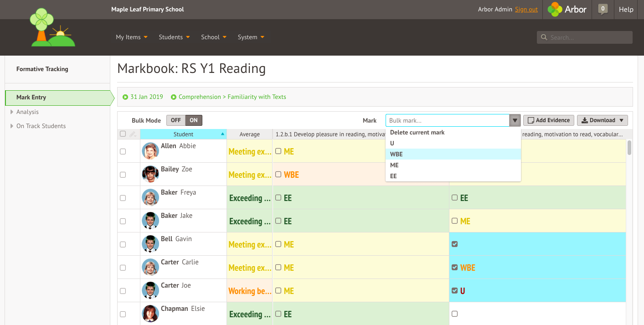Open notifications via the speech bubble icon

pos(603,9)
